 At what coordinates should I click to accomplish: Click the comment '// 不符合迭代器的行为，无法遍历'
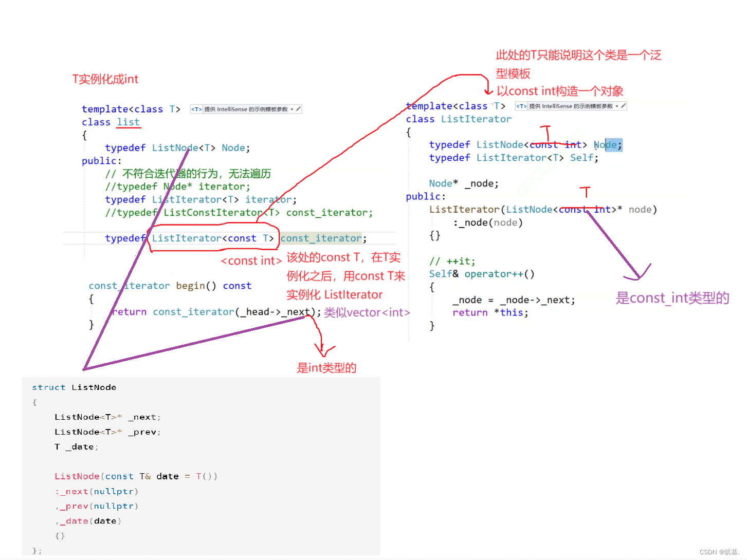188,174
